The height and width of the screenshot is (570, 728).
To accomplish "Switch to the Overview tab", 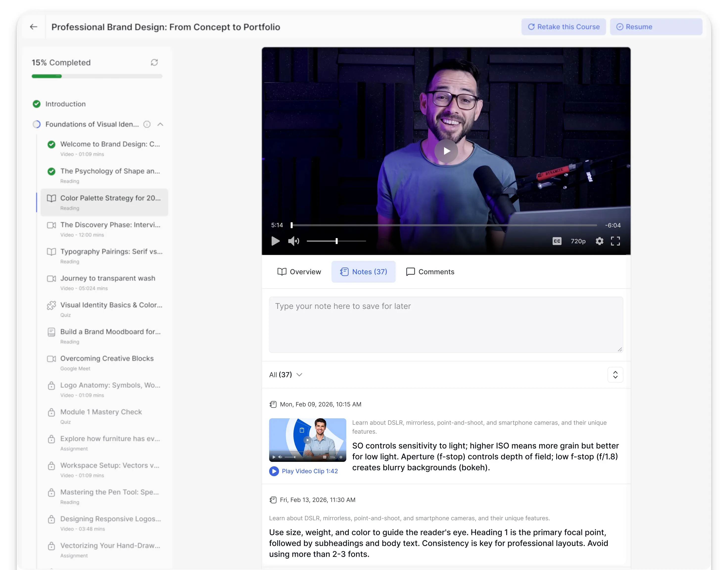I will pos(299,272).
